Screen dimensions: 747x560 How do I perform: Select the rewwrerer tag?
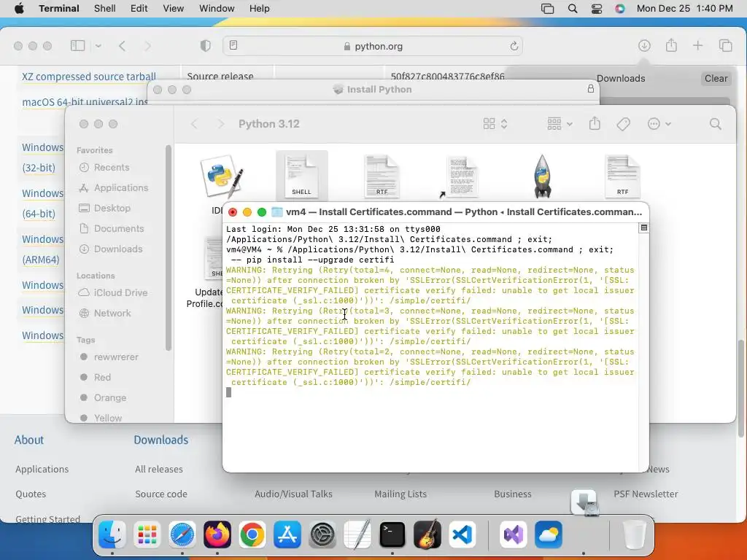(116, 357)
